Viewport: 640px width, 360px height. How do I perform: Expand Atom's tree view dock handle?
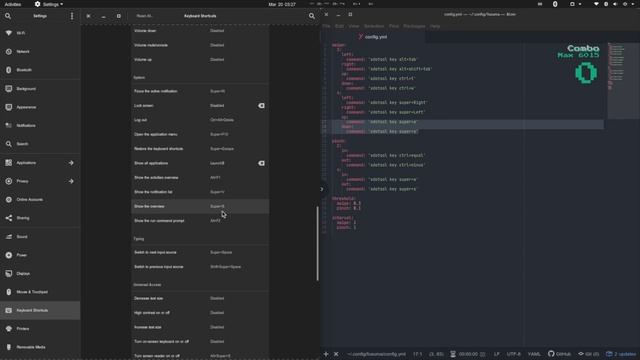[322, 189]
